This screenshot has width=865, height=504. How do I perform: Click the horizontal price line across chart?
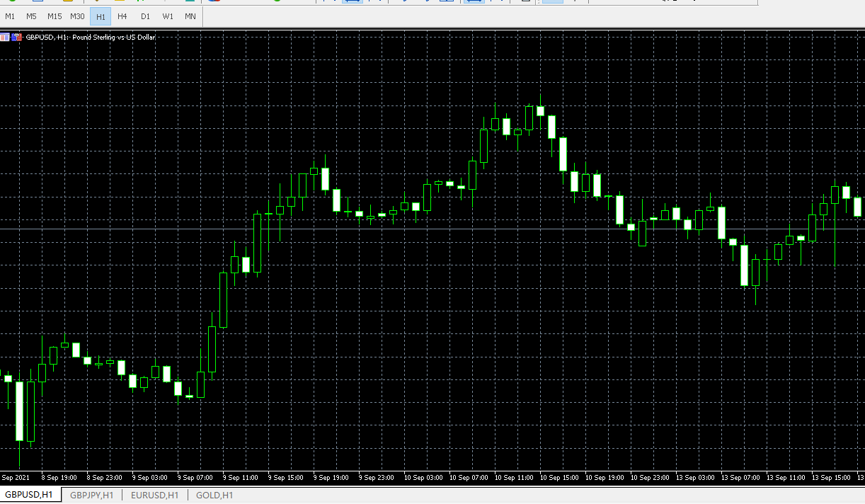[425, 229]
